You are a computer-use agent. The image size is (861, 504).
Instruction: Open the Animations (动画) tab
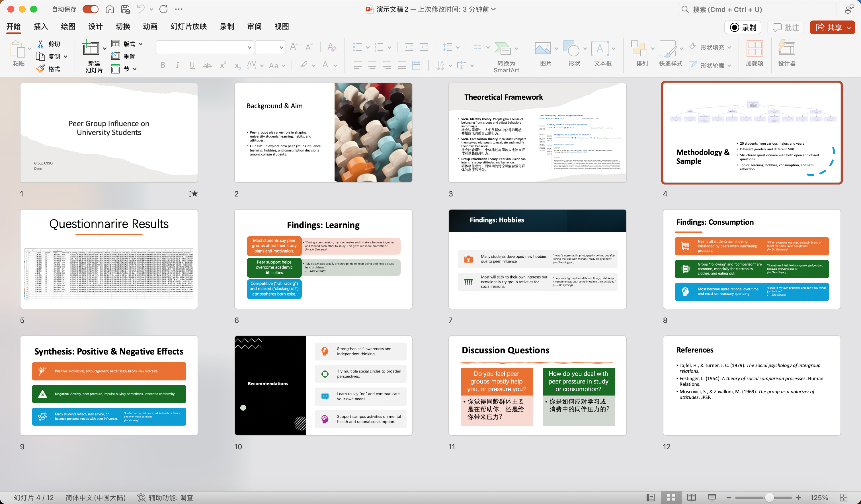tap(150, 27)
